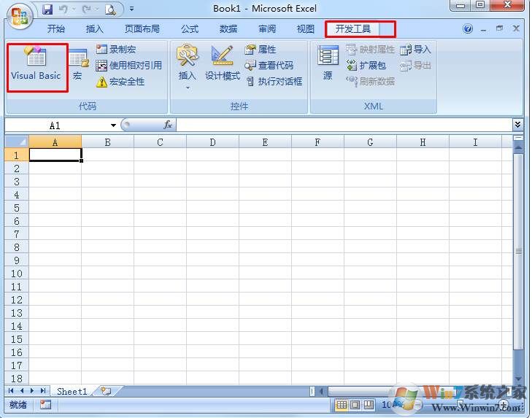Screen dimensions: 532x418
Task: Click 刷新数据 refresh data
Action: (x=370, y=82)
